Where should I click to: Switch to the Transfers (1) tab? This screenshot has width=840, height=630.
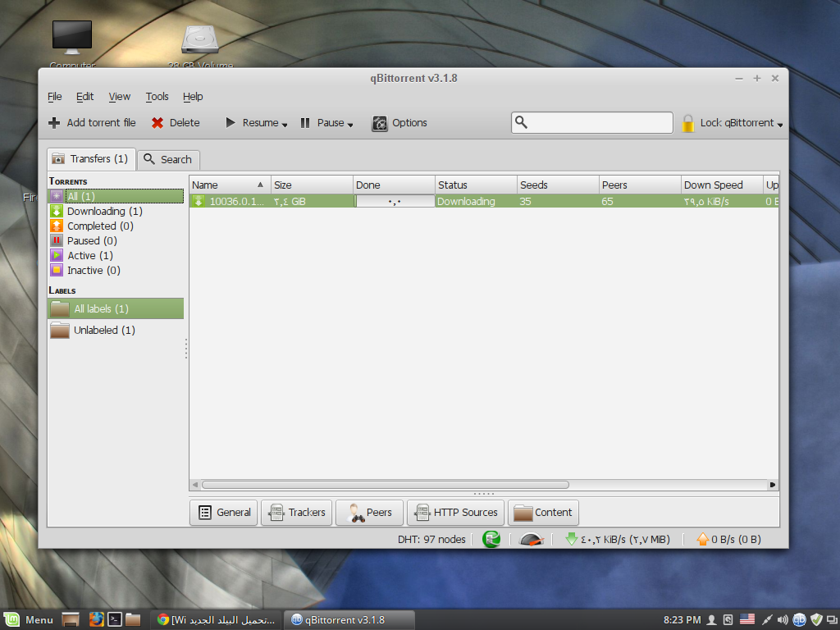(91, 159)
